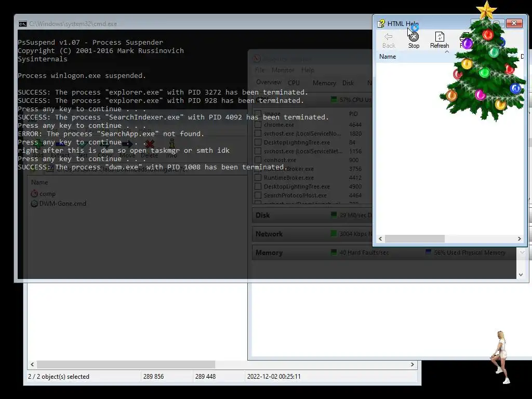Tick DesktopLightingTree.exe PID 4900 checkbox
532x399 pixels.
258,187
